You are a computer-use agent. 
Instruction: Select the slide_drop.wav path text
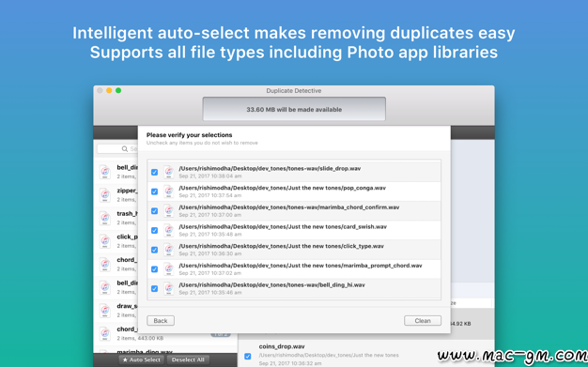coord(270,169)
